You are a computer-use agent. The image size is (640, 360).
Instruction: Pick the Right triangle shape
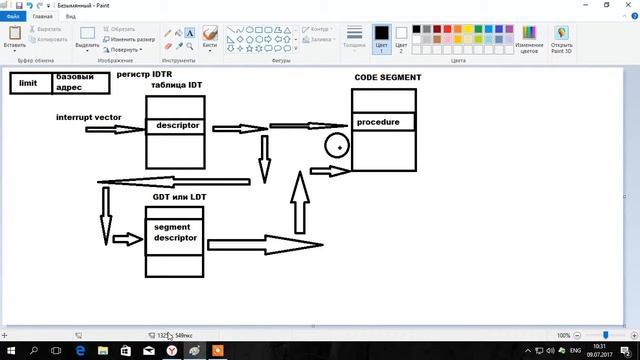click(231, 40)
